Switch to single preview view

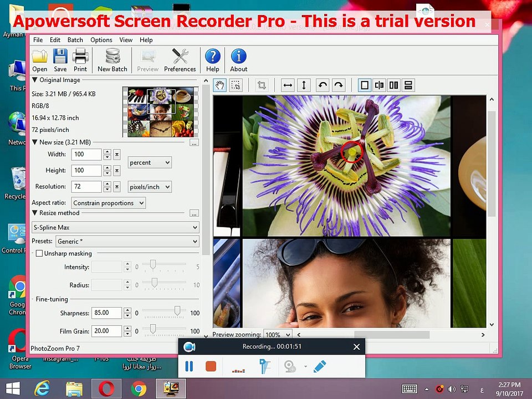click(x=365, y=85)
